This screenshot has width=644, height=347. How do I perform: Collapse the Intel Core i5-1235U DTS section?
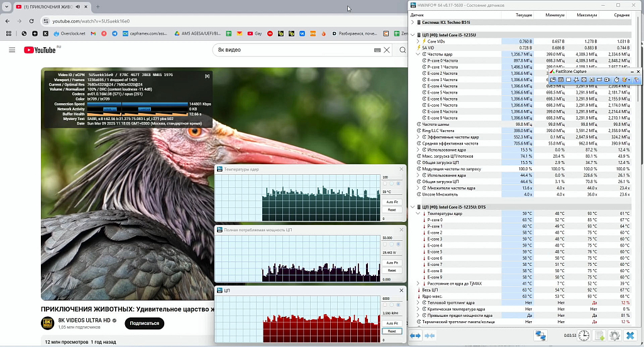(x=413, y=206)
